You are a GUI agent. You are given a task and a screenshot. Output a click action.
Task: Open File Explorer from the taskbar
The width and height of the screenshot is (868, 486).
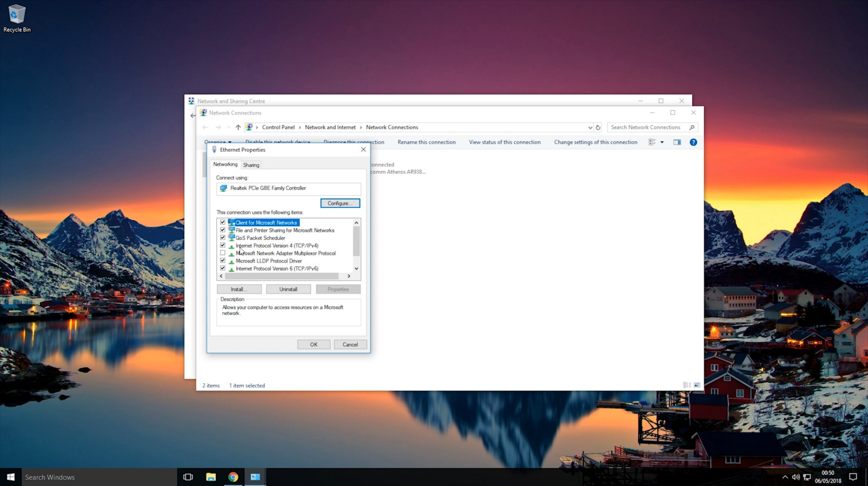point(210,477)
